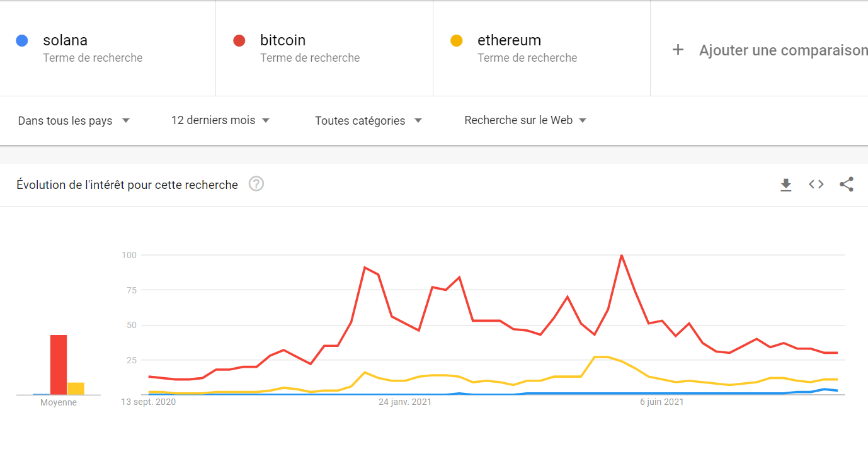Click the '24 janv. 2021' axis label
The width and height of the screenshot is (868, 459).
click(x=405, y=402)
